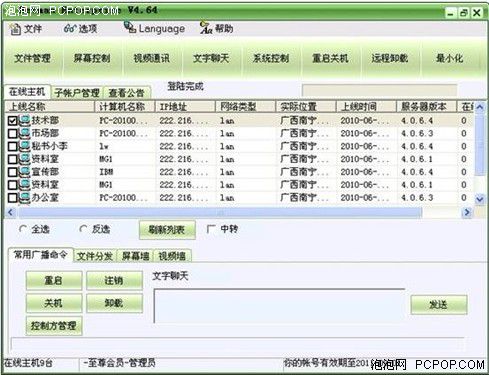Click 最小化 toolbar button
This screenshot has width=489, height=375.
tap(450, 58)
